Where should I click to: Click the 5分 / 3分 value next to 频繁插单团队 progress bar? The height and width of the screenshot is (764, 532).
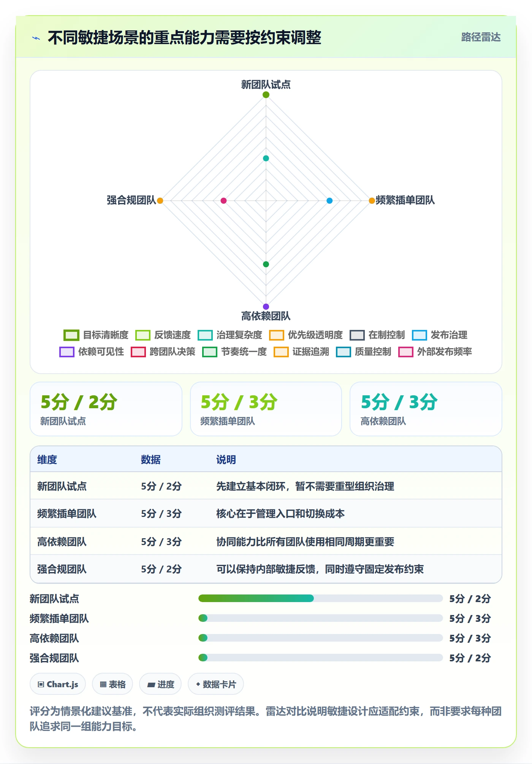point(470,618)
